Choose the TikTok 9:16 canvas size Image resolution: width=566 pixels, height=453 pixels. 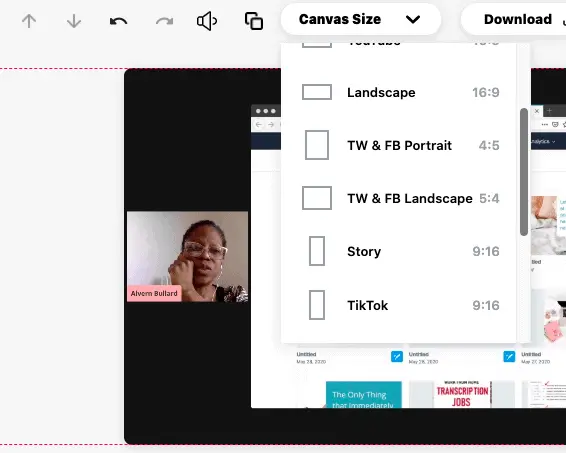[x=400, y=305]
